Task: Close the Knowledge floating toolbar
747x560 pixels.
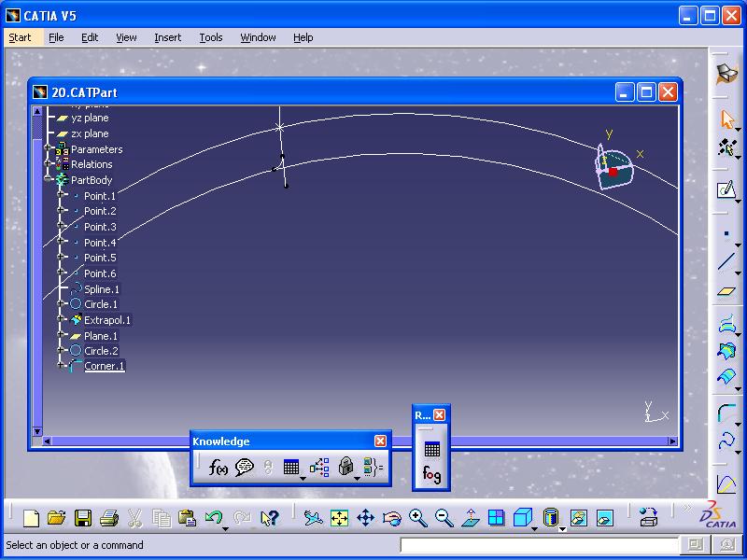Action: [x=380, y=441]
